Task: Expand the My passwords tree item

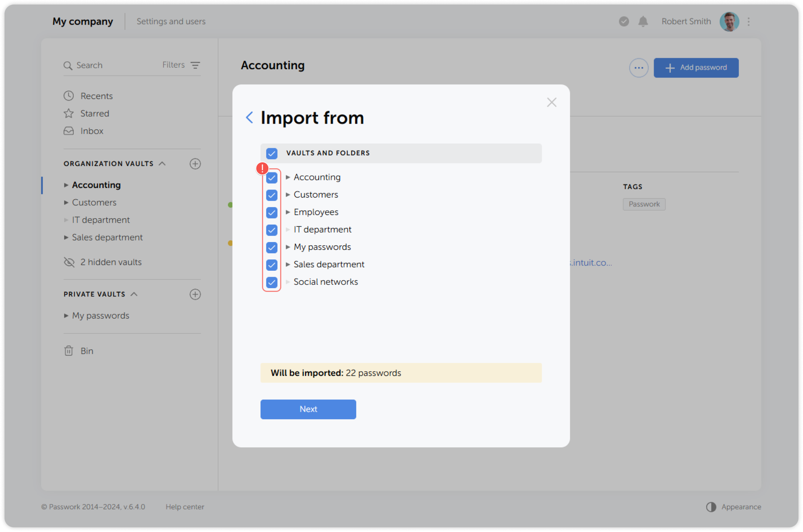Action: (288, 247)
